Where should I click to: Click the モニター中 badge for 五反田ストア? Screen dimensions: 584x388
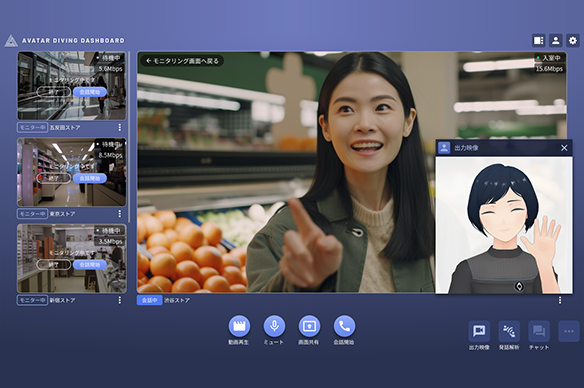[x=32, y=127]
